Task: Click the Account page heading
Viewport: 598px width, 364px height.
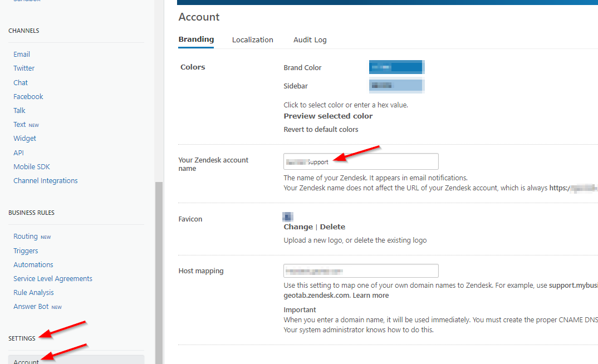Action: click(199, 17)
